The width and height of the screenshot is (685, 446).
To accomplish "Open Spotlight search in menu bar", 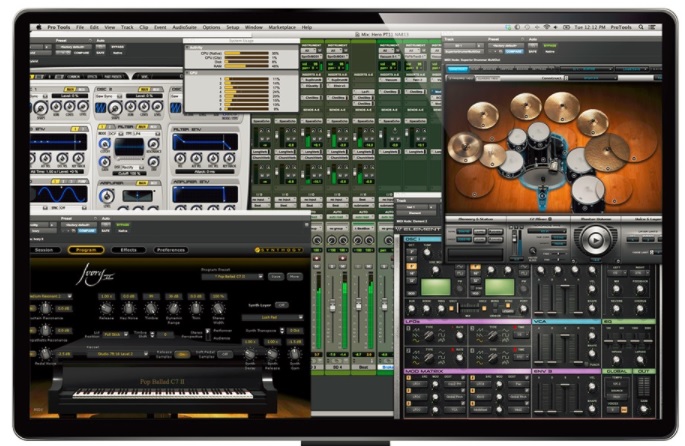I will coord(641,27).
